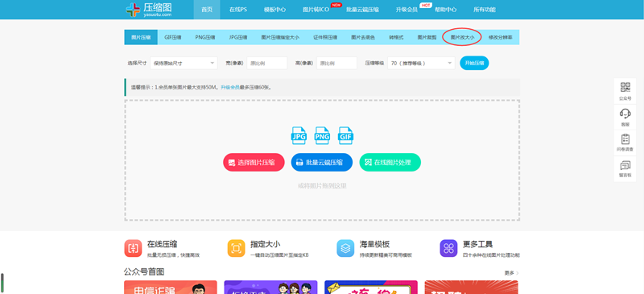Open 所有功能 in top navigation
644x294 pixels.
(485, 10)
